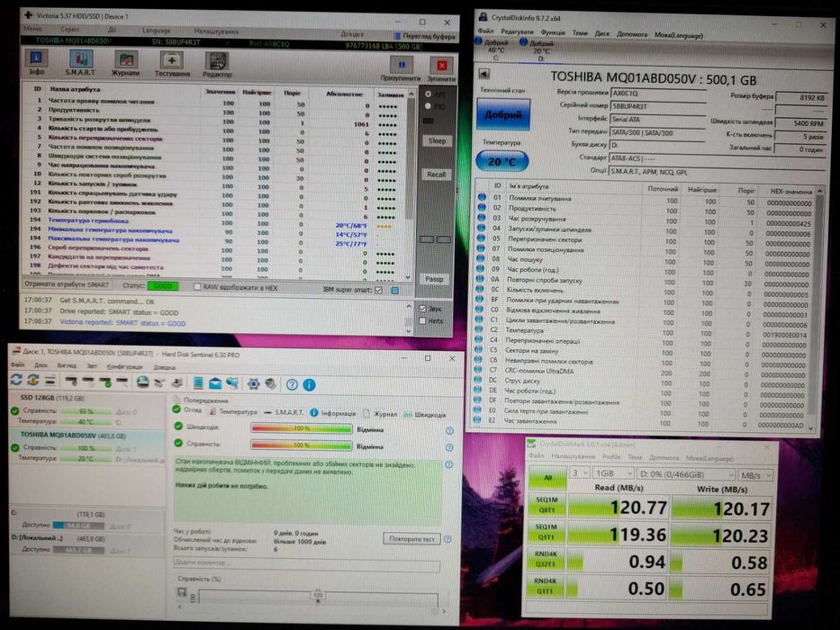This screenshot has height=630, width=840.
Task: Open Журнали (logs) in Victoria
Action: tap(125, 63)
